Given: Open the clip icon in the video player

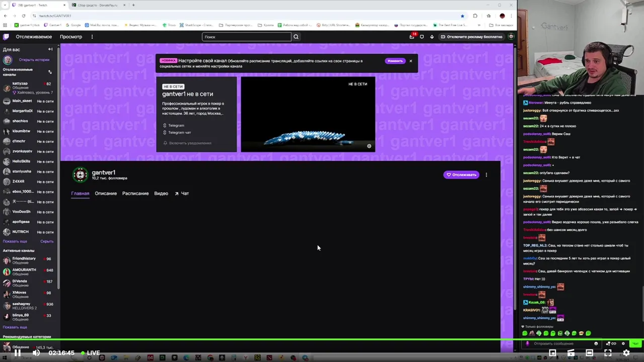Looking at the screenshot, I should pyautogui.click(x=571, y=353).
